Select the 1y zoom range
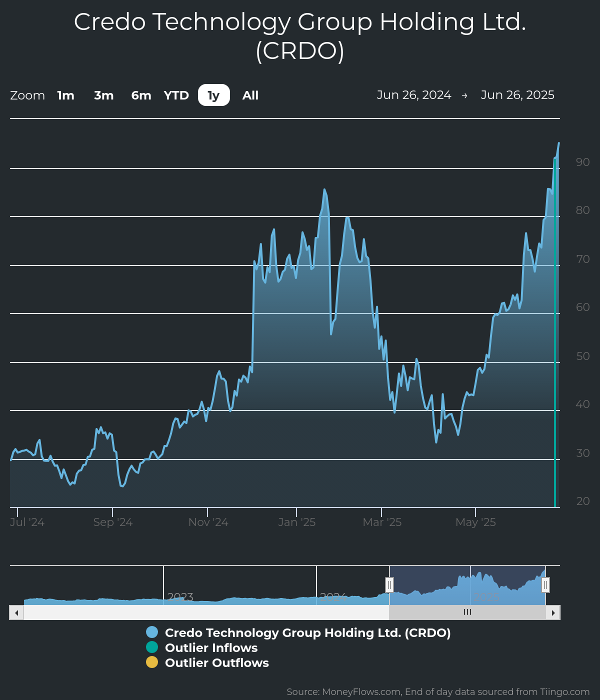Screen dimensions: 600x700 click(214, 95)
